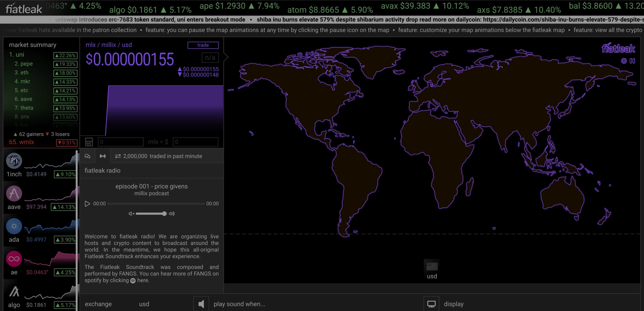Click the 1inch sparkline chart

(50, 161)
